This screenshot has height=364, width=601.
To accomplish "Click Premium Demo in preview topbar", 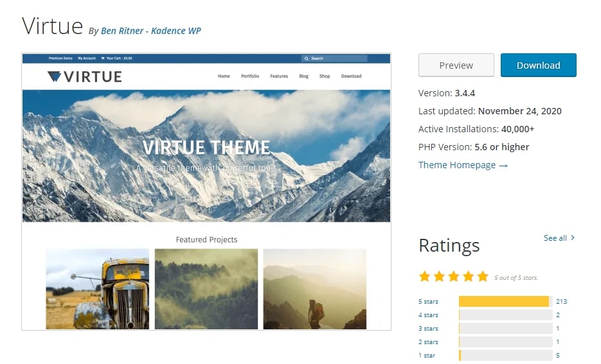I will [60, 58].
